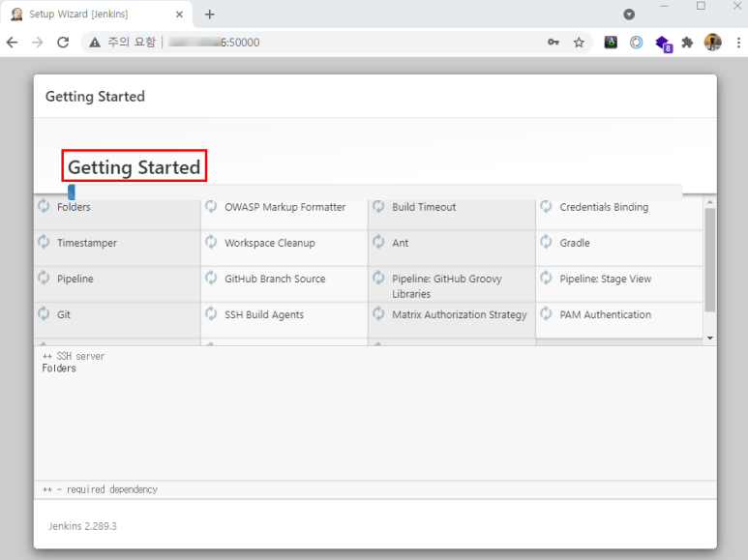The width and height of the screenshot is (748, 560).
Task: Click the GitHub Branch Source spinner icon
Action: (x=211, y=278)
